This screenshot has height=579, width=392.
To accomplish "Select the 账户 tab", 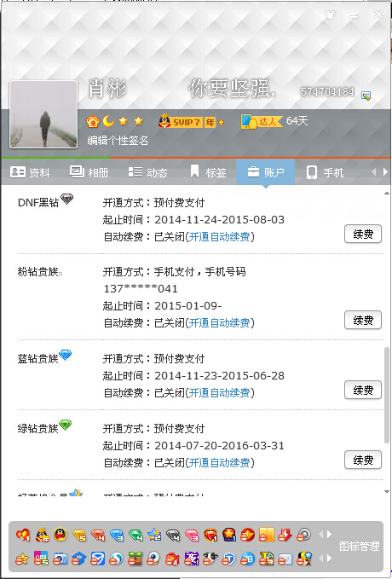I will tap(265, 172).
